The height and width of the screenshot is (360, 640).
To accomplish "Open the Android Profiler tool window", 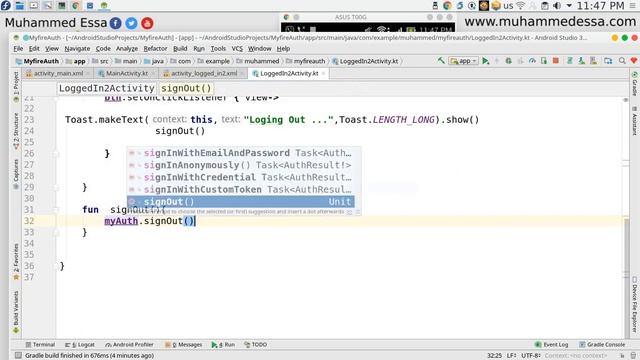I will (129, 344).
